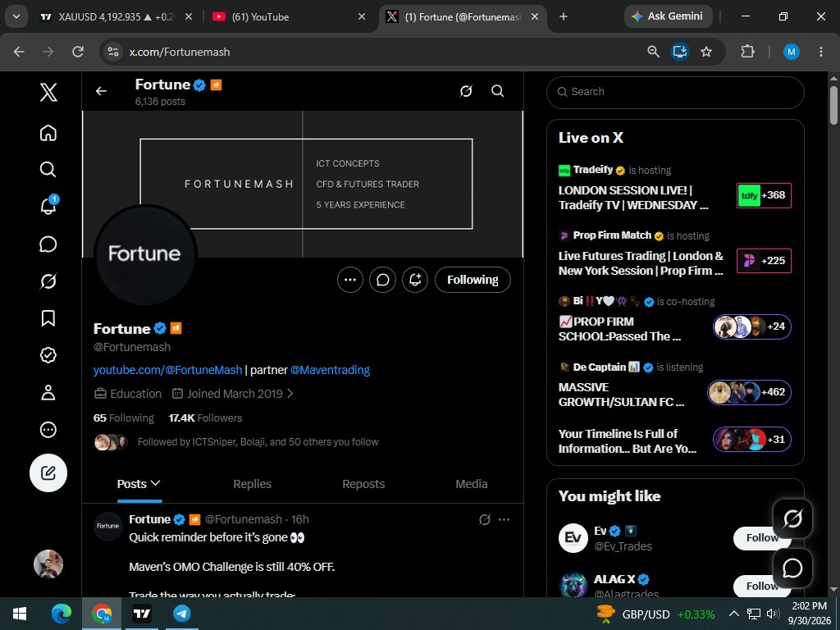
Task: Open account avatar menu in sidebar
Action: tap(48, 564)
